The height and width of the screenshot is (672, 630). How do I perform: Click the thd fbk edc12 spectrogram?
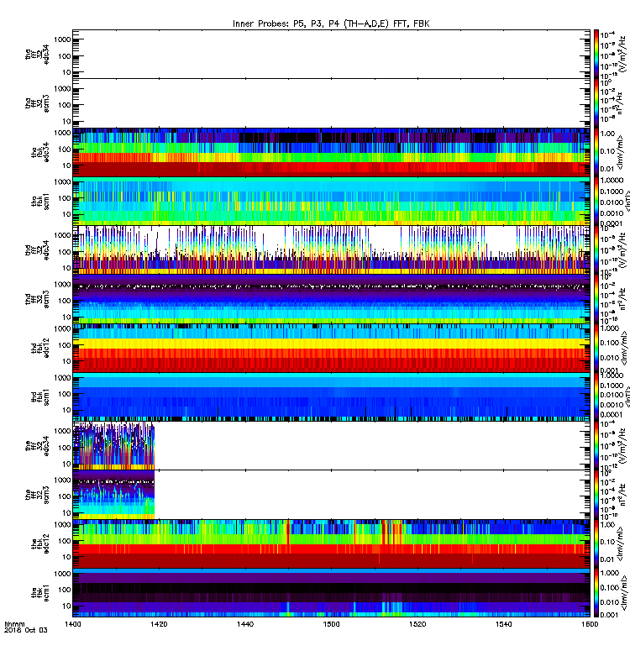(x=331, y=348)
